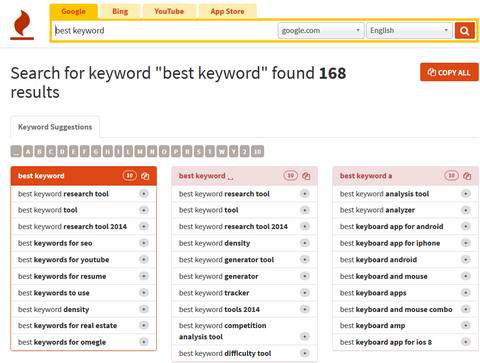Jump to letter B filter
This screenshot has width=480, height=363.
(x=39, y=152)
